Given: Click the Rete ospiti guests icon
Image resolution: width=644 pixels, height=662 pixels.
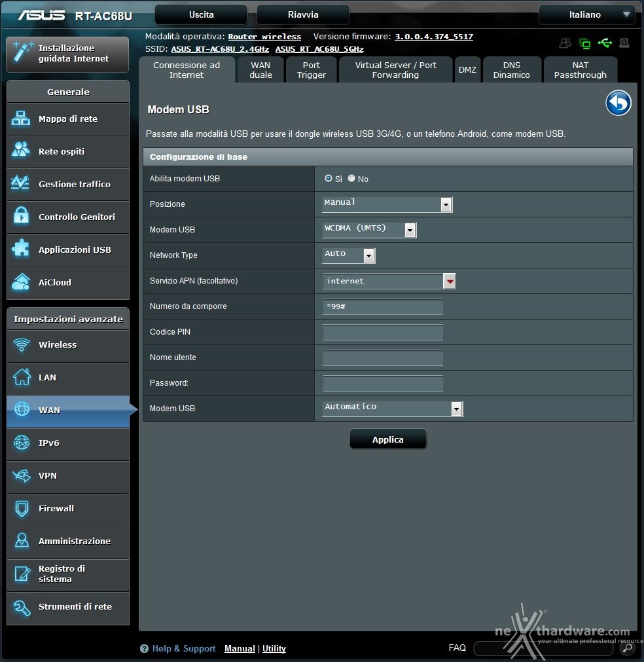Looking at the screenshot, I should click(21, 151).
